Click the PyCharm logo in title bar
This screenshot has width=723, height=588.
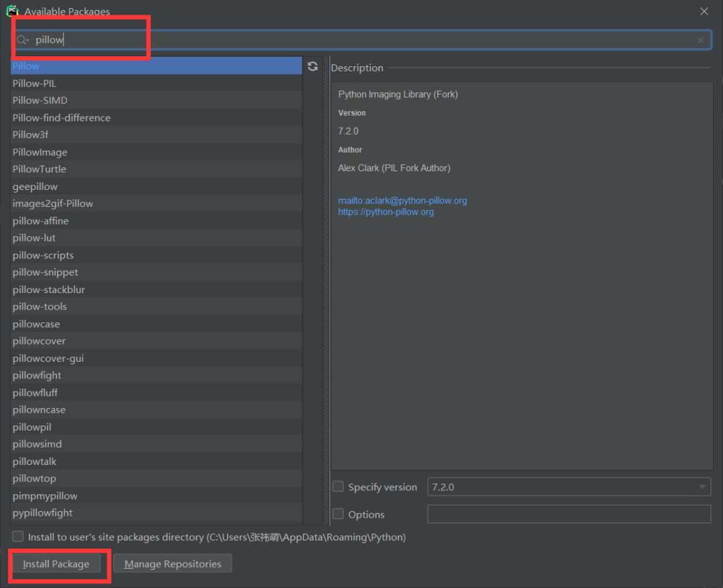click(x=13, y=11)
